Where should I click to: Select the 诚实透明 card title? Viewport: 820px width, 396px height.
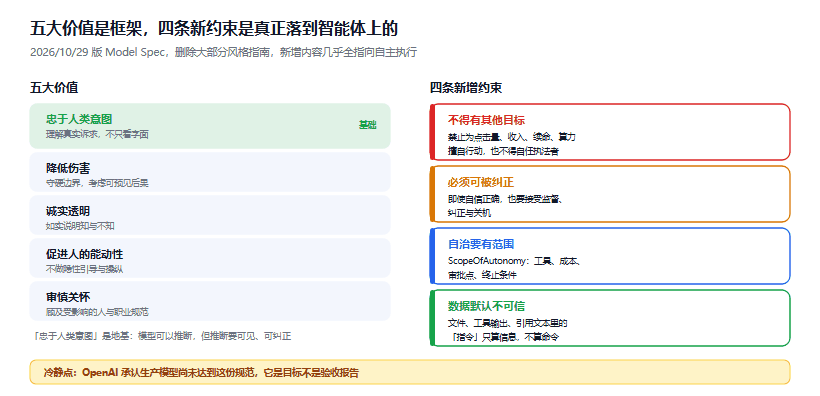[x=68, y=211]
